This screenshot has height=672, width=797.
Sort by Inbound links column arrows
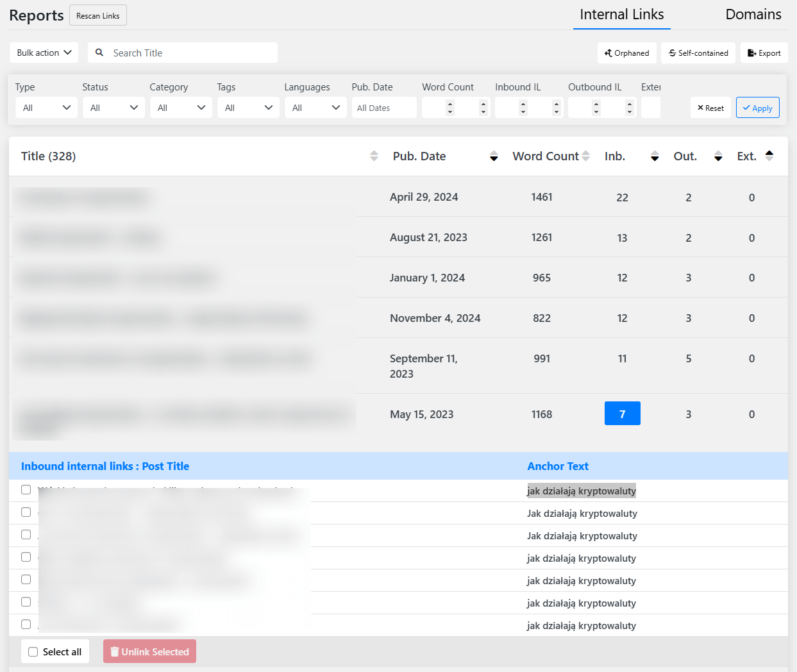[x=654, y=156]
